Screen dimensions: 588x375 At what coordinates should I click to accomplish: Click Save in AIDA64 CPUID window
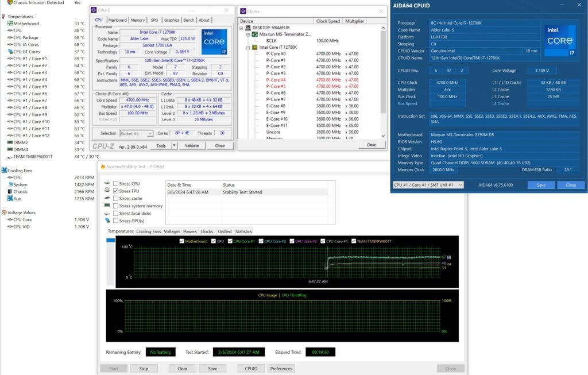541,185
